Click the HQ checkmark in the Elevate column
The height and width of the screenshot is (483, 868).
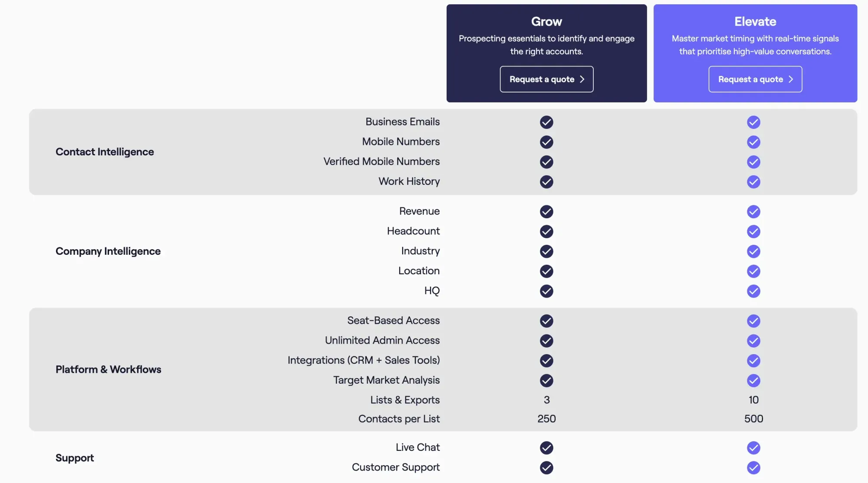[754, 292]
